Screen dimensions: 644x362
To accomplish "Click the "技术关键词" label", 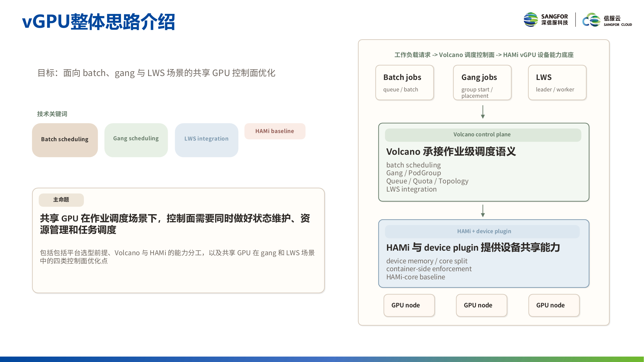I will click(x=52, y=114).
